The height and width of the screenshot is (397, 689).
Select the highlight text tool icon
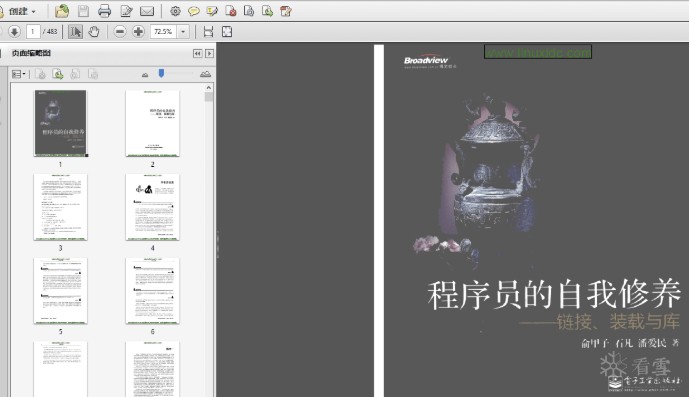tap(212, 11)
